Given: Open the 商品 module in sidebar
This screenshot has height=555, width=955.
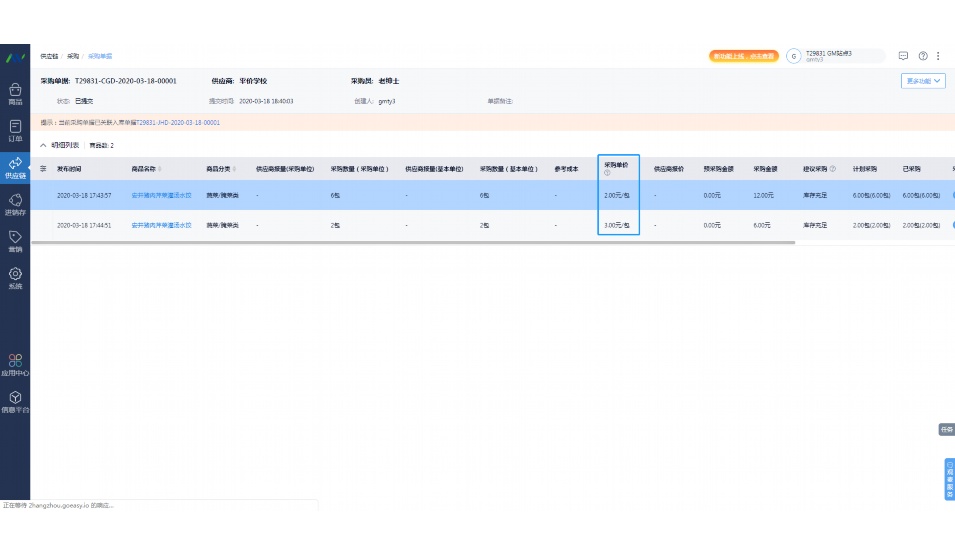Looking at the screenshot, I should click(x=15, y=93).
